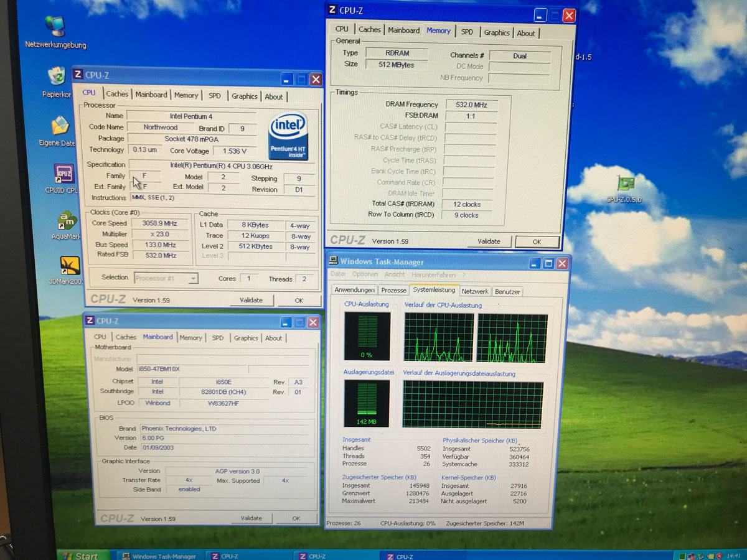Open the Optionen menu in Task-Manager

365,274
